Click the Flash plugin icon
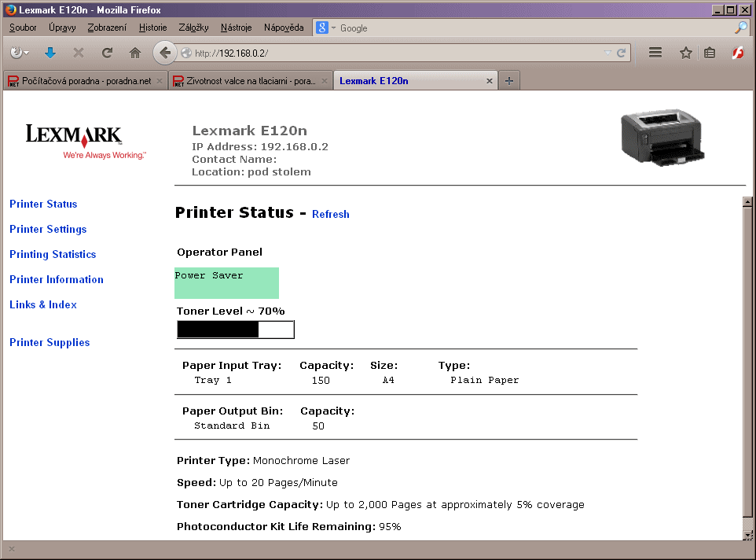 click(738, 53)
